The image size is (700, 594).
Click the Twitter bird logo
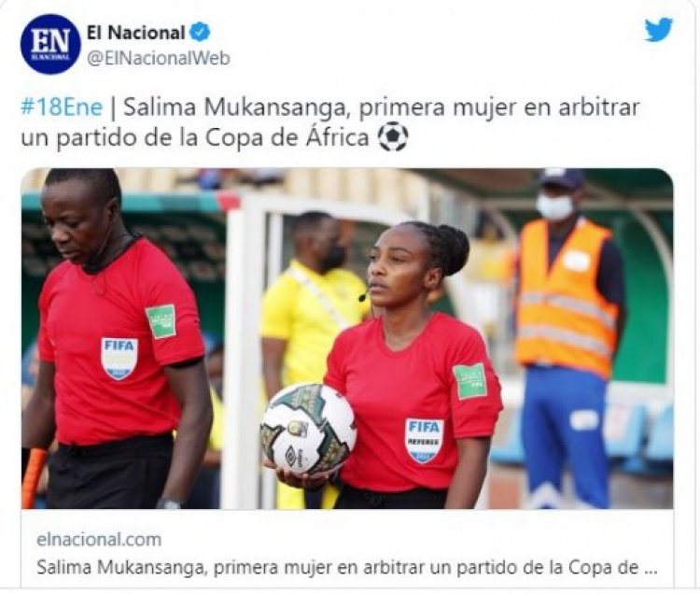[659, 30]
